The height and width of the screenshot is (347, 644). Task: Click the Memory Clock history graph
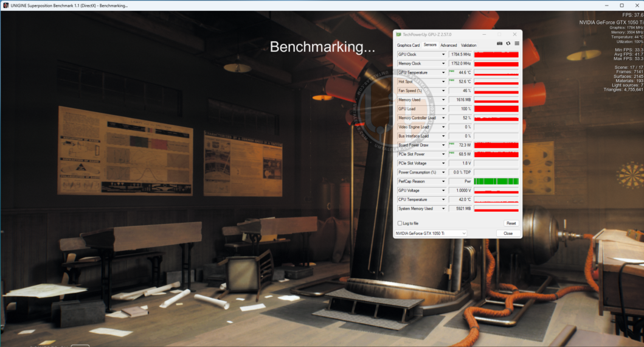tap(496, 63)
